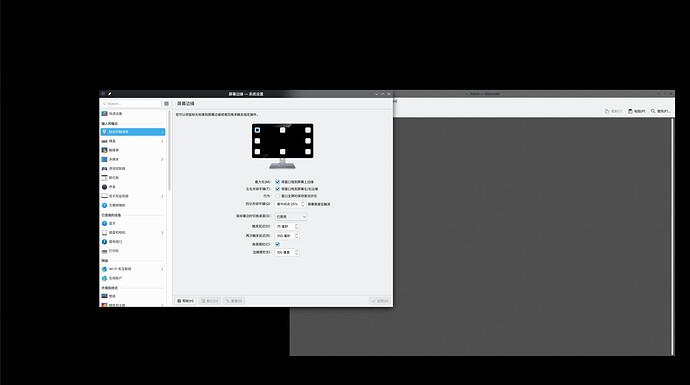Screen dimensions: 690x385
Task: Click the Find magnifier in Konsole toolbar
Action: (x=653, y=111)
